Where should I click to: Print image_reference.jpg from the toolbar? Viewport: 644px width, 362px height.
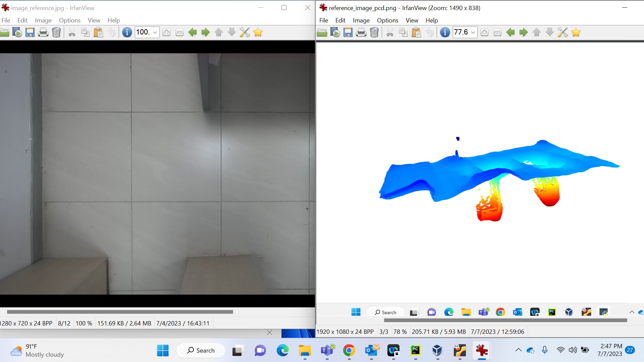coord(43,32)
